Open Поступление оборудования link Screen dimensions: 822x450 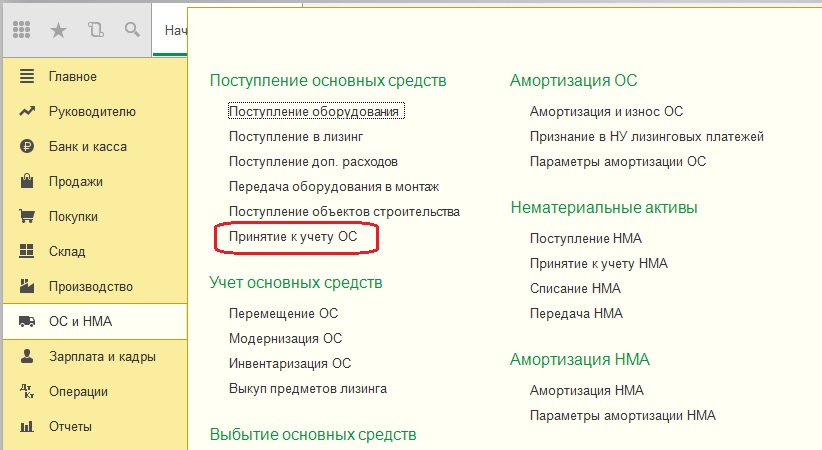tap(315, 111)
